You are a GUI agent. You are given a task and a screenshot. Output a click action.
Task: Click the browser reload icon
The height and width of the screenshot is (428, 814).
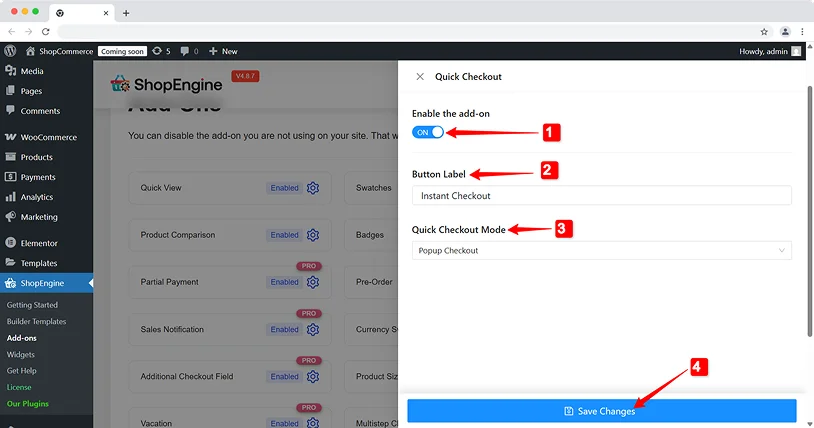(x=46, y=32)
